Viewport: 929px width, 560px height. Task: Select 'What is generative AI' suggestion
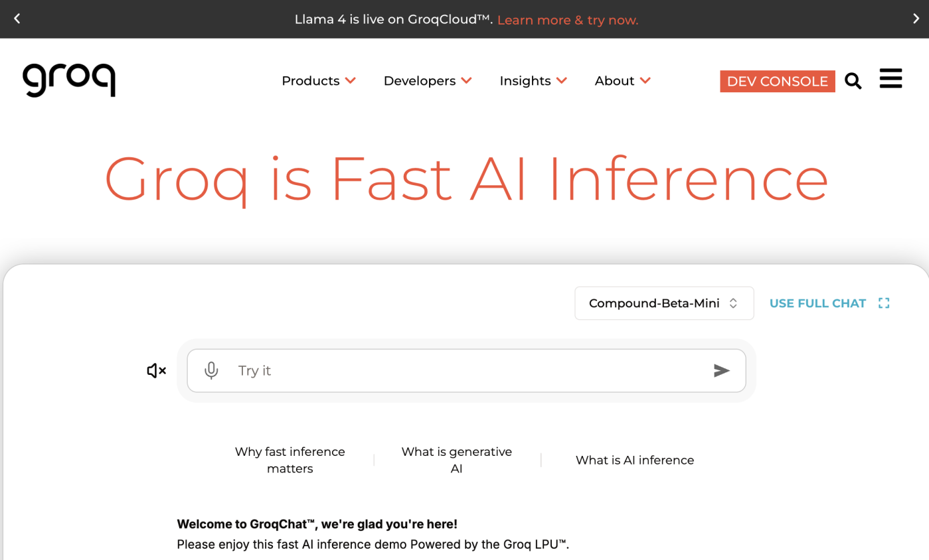point(457,460)
